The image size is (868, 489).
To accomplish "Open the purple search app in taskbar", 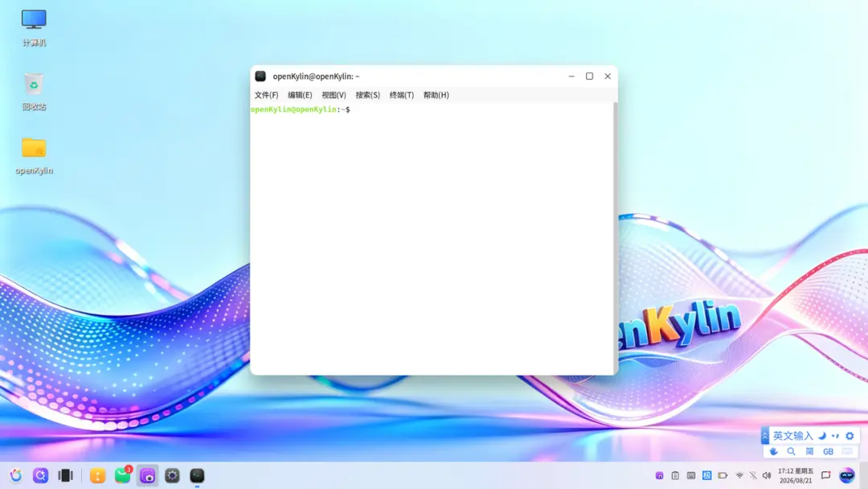I will tap(40, 475).
